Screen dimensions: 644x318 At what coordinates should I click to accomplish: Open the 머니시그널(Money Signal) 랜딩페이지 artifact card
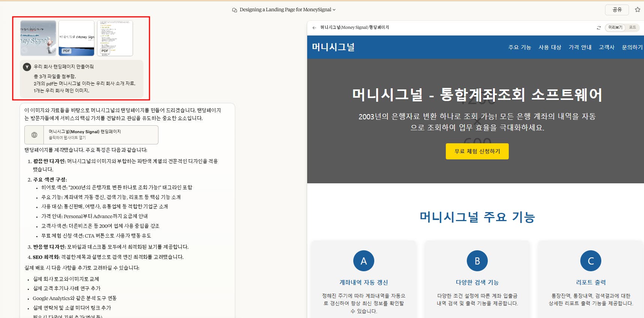point(91,135)
